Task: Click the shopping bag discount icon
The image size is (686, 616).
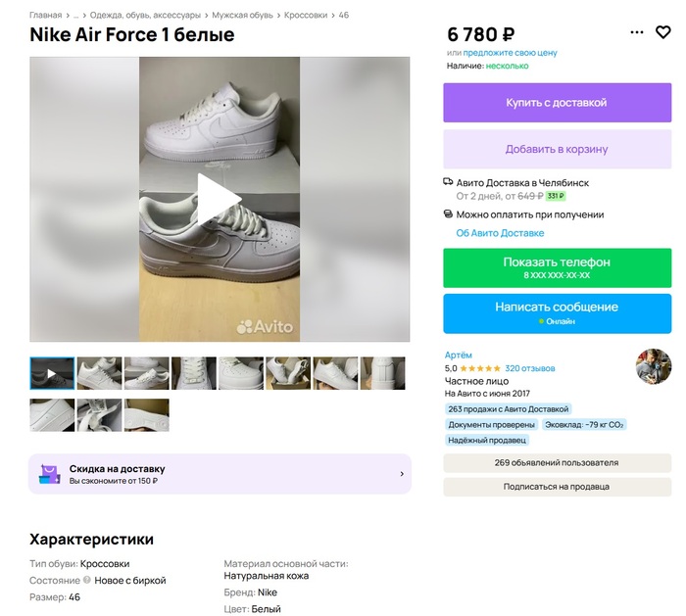Action: tap(48, 474)
